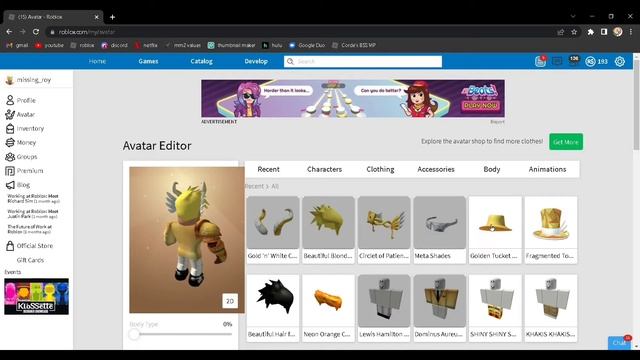This screenshot has height=360, width=640.
Task: Open the missing_roy username link
Action: 34,80
